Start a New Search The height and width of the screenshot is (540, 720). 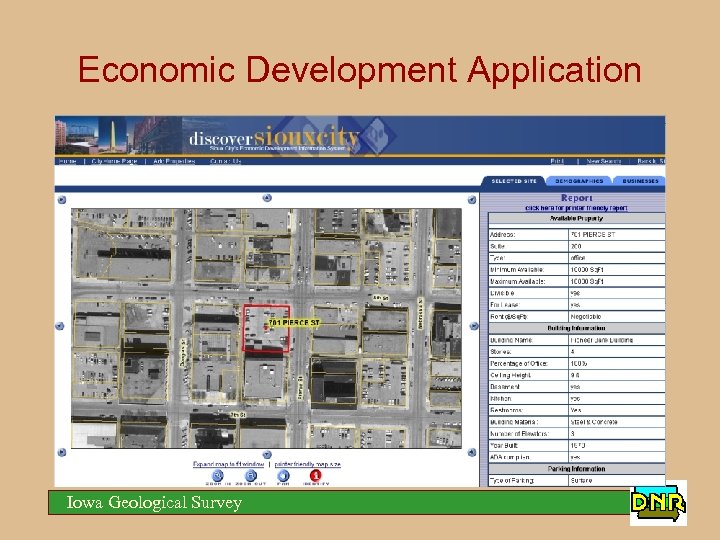pyautogui.click(x=604, y=161)
